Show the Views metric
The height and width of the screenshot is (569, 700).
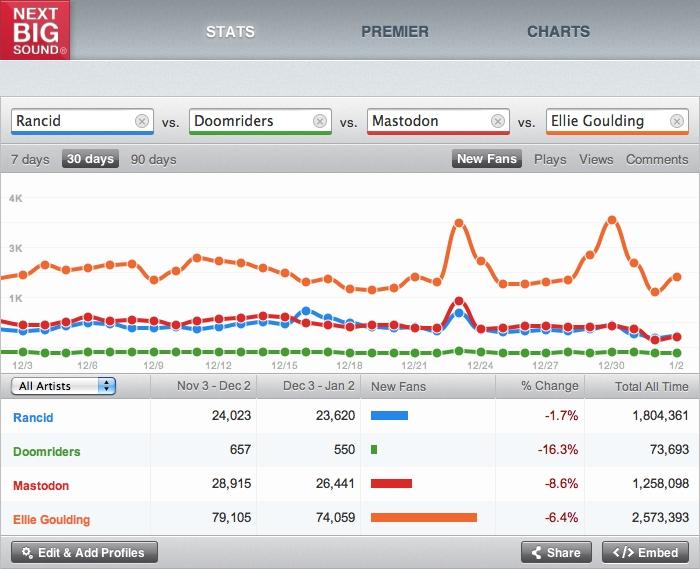point(596,159)
